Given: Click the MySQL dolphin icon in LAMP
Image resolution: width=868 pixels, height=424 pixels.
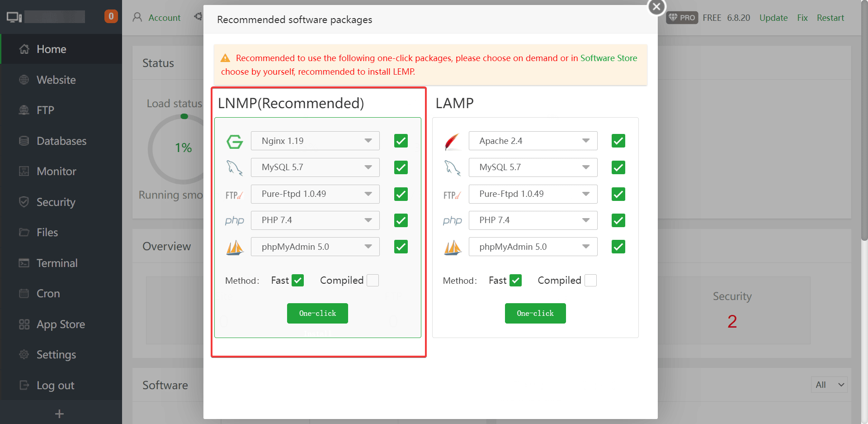Looking at the screenshot, I should [x=453, y=168].
